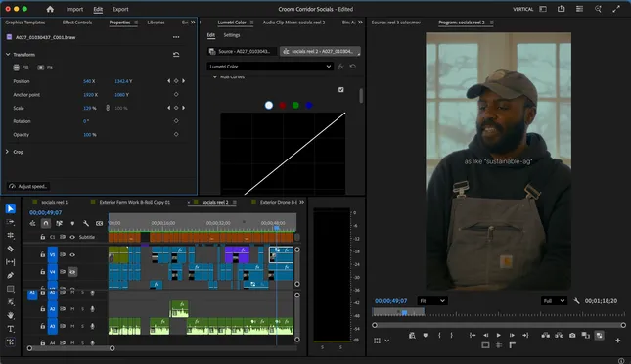631x364 pixels.
Task: Open the Quick Export share icon
Action: pos(561,9)
